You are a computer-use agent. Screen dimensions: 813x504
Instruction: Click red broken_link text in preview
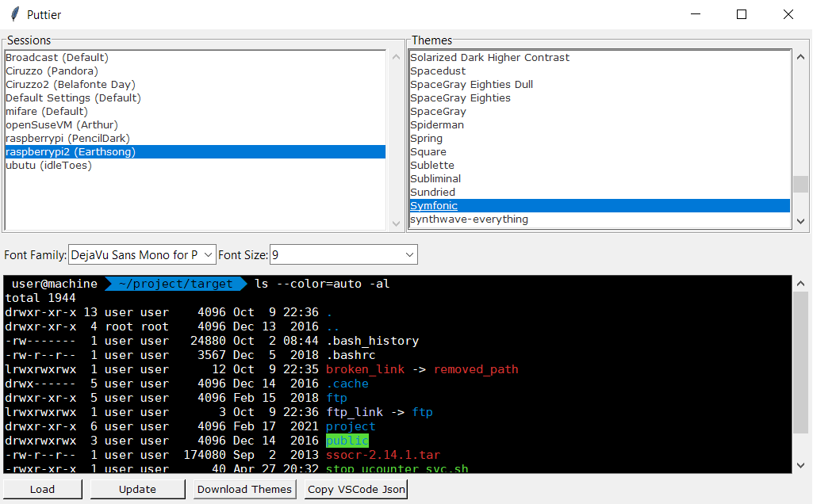(365, 369)
